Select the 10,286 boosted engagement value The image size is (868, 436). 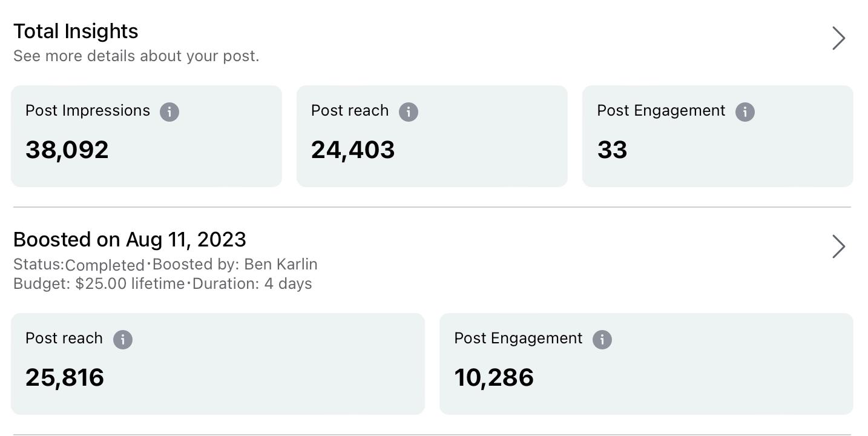(494, 378)
